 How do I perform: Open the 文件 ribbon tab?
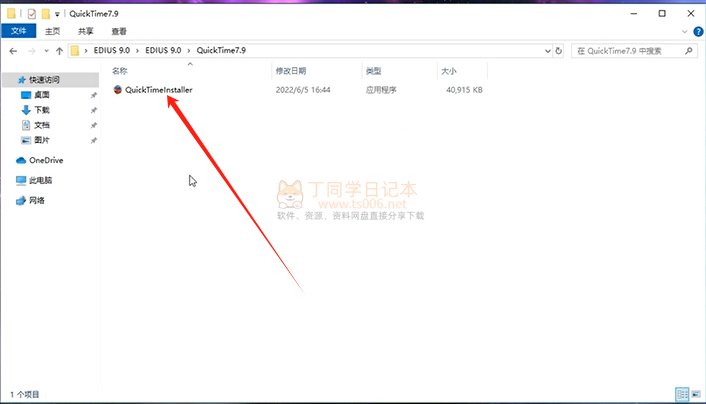18,31
